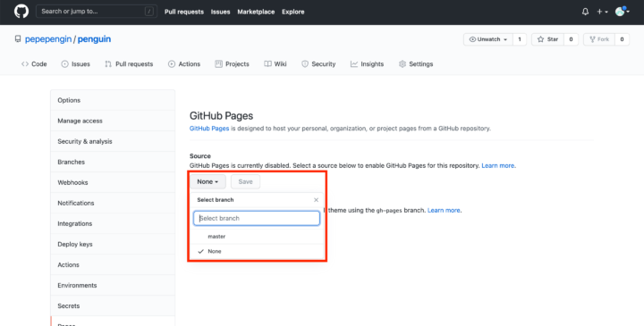Image resolution: width=644 pixels, height=326 pixels.
Task: Open the user avatar menu
Action: [622, 12]
